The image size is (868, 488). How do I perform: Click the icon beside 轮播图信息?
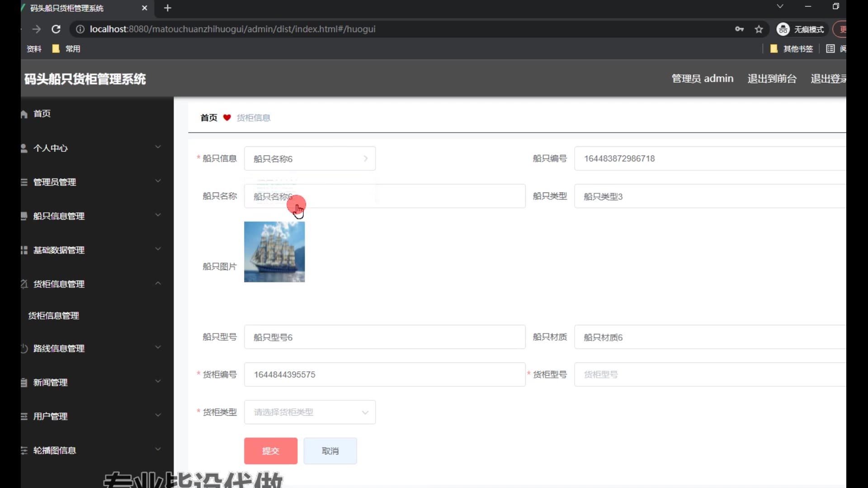click(x=24, y=450)
